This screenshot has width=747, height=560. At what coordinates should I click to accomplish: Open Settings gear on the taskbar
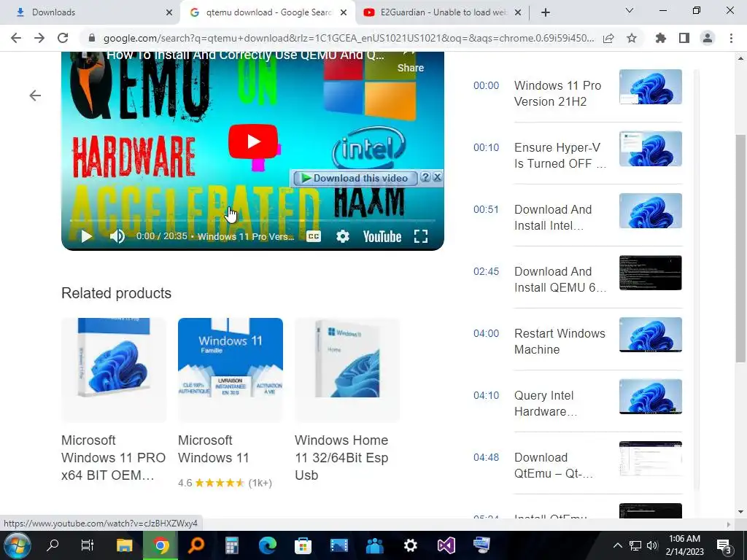(410, 545)
